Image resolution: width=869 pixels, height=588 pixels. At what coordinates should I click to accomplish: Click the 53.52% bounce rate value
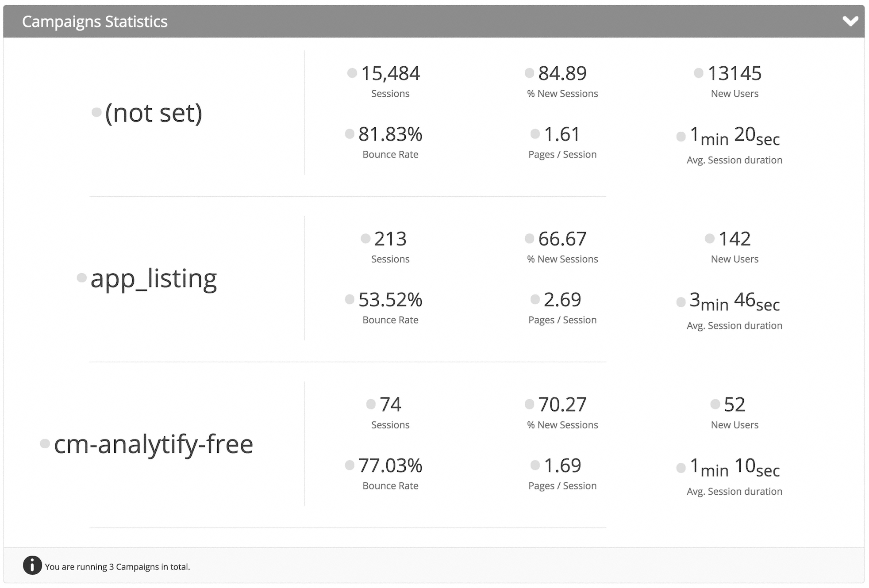390,300
